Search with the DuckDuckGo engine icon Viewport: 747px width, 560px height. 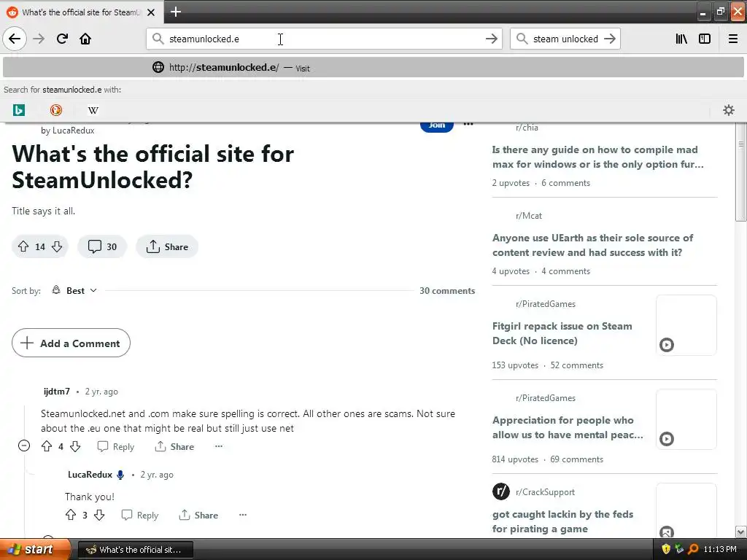[x=55, y=110]
